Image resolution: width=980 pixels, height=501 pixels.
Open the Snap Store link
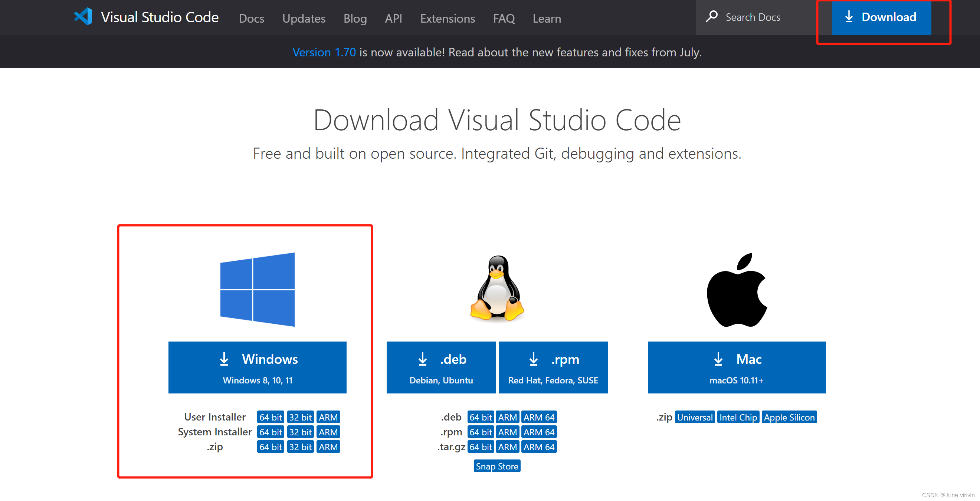(x=497, y=466)
